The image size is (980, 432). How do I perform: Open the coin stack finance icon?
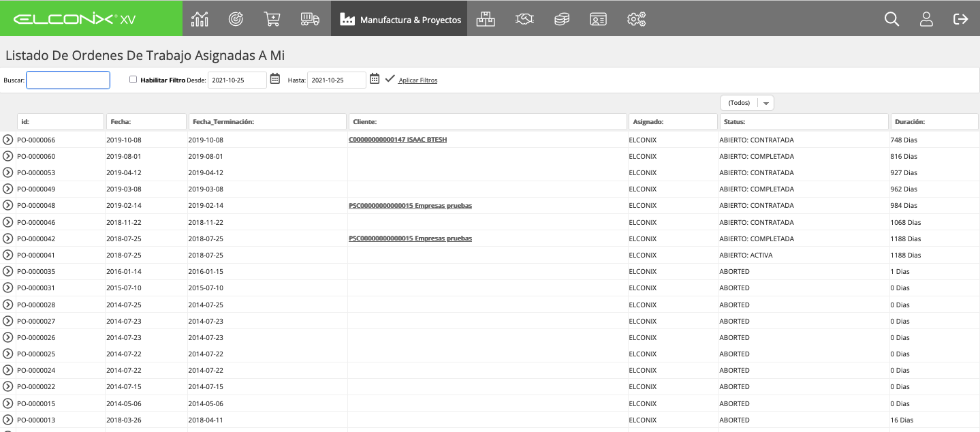click(x=562, y=19)
